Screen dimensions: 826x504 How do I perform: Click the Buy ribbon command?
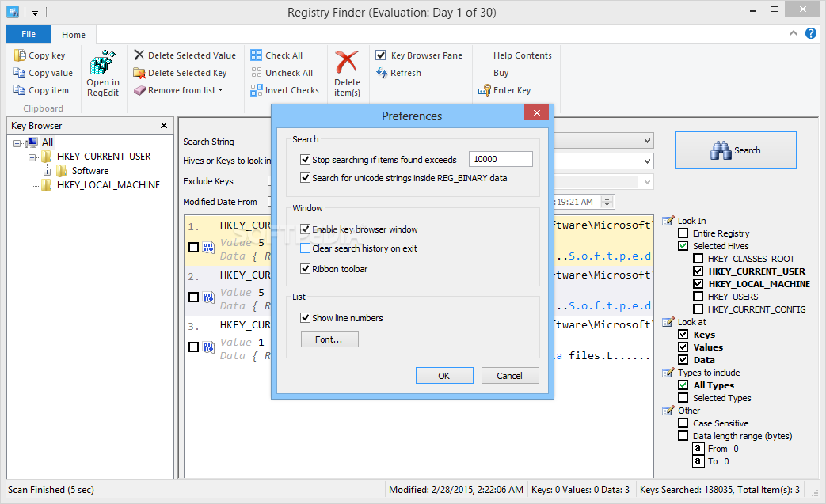point(501,73)
